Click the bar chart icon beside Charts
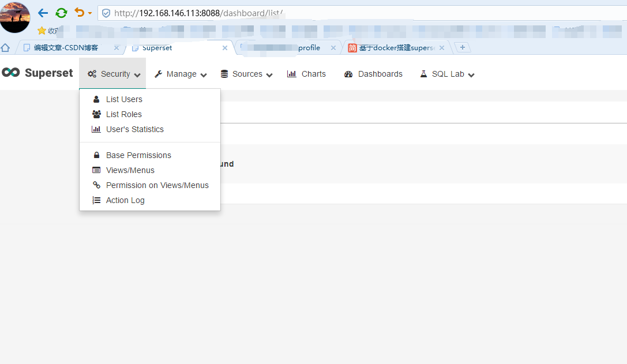627x364 pixels. pos(291,74)
